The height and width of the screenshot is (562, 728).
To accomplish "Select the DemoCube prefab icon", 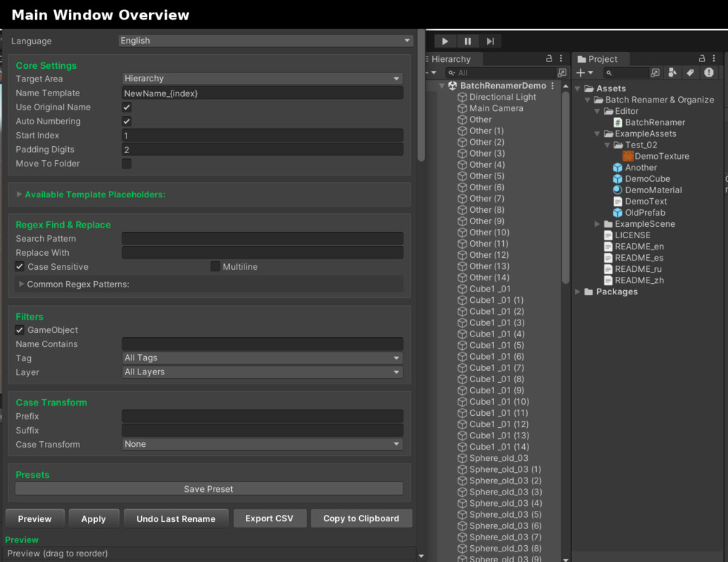I will click(618, 178).
